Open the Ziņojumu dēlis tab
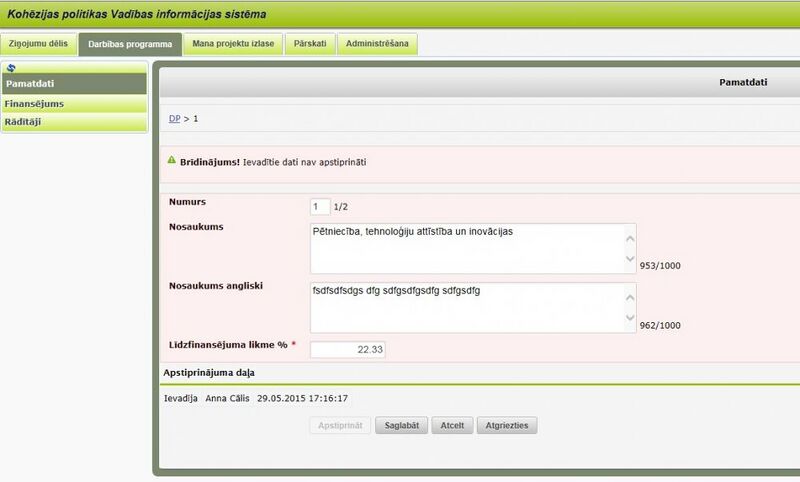This screenshot has height=482, width=800. click(38, 44)
